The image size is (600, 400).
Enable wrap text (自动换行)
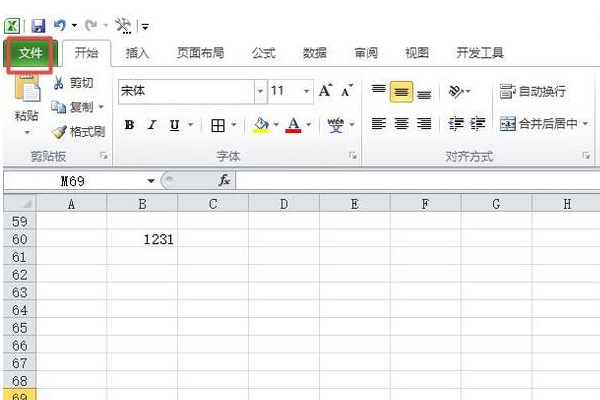tap(533, 91)
